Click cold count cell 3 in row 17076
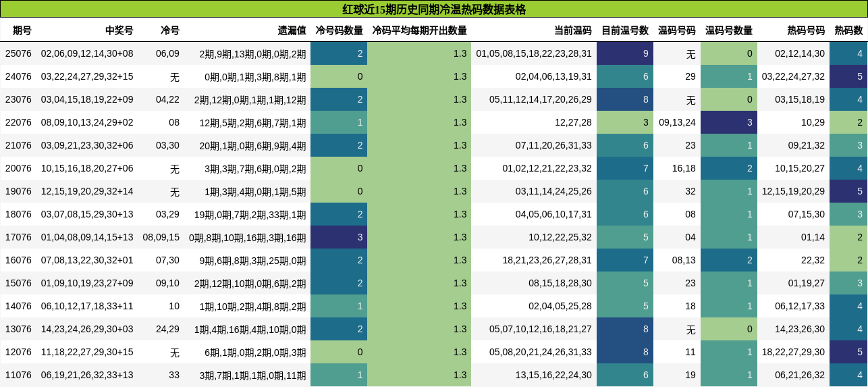The height and width of the screenshot is (387, 868). tap(339, 237)
